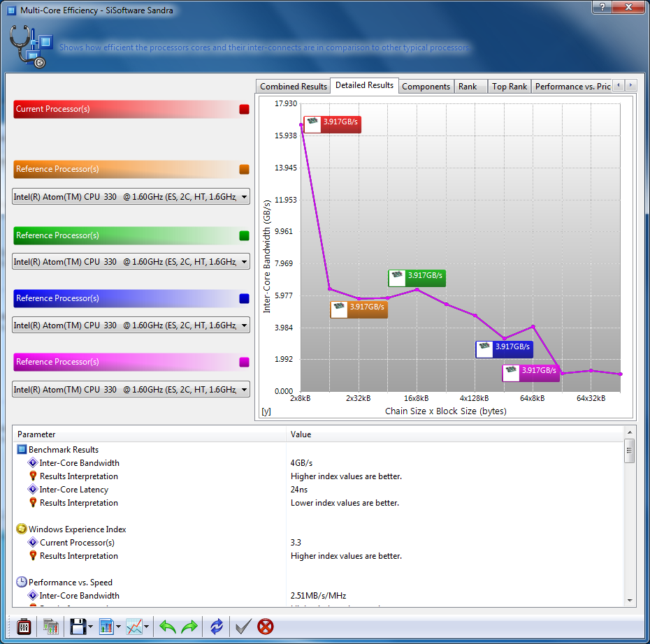Image resolution: width=650 pixels, height=644 pixels.
Task: Click the results list scroll-down arrow
Action: pyautogui.click(x=629, y=601)
